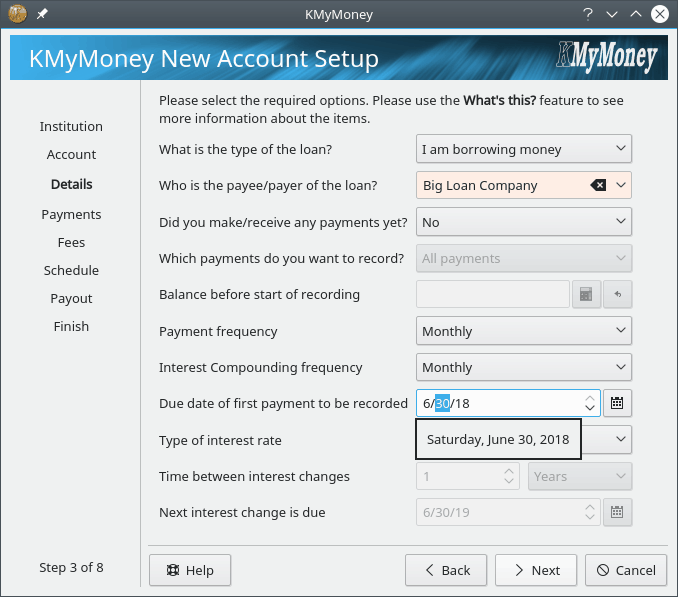The width and height of the screenshot is (678, 597).
Task: Close the KMyMoney window
Action: [660, 14]
